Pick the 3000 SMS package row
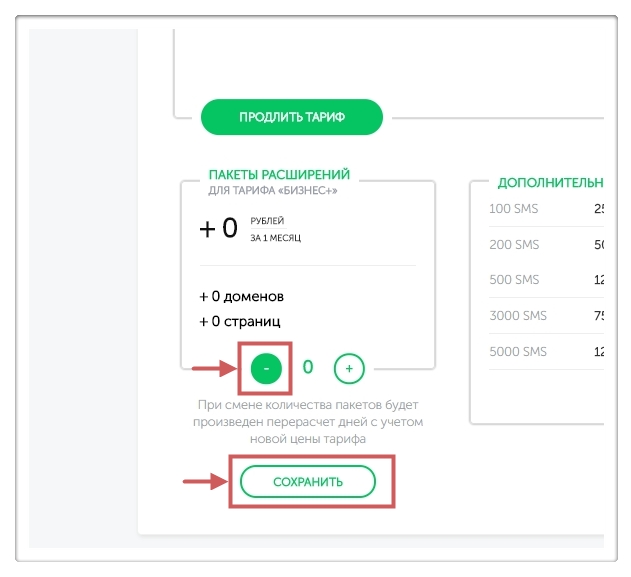631x577 pixels. tap(518, 316)
